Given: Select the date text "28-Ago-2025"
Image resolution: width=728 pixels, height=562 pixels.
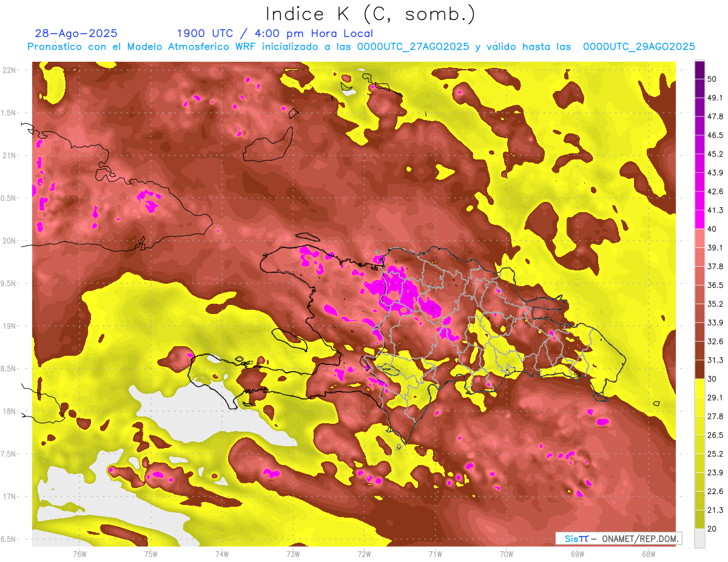Looking at the screenshot, I should [76, 33].
